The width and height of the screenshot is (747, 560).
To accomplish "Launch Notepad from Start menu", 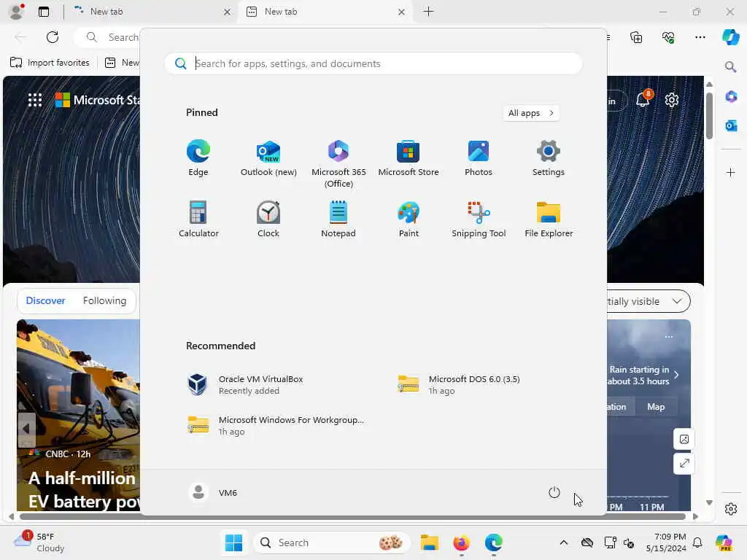I will point(338,219).
